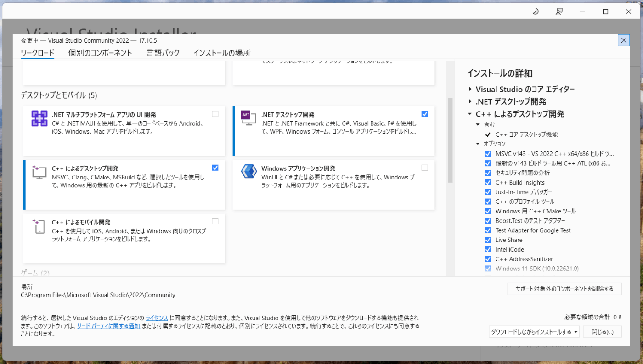643x364 pixels.
Task: Switch to ワークロード tab
Action: tap(38, 53)
